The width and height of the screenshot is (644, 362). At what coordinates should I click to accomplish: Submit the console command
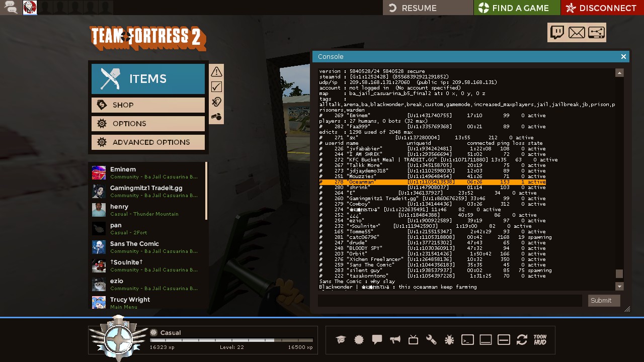click(x=604, y=300)
